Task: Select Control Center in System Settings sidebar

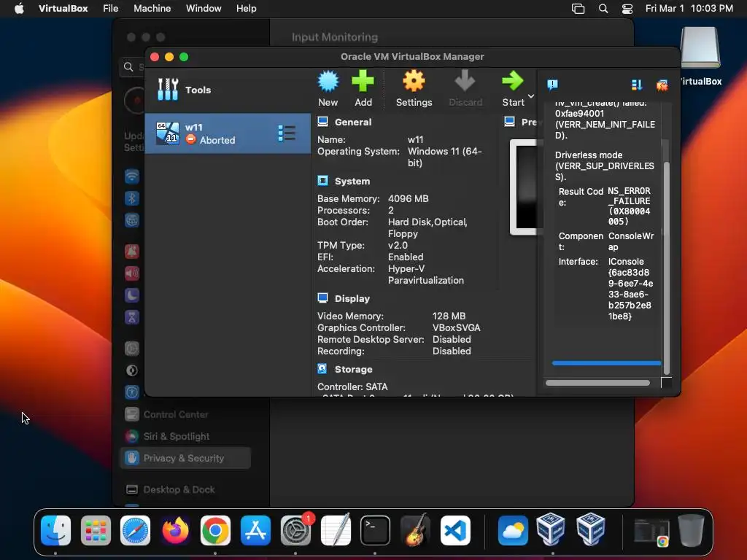Action: coord(185,414)
